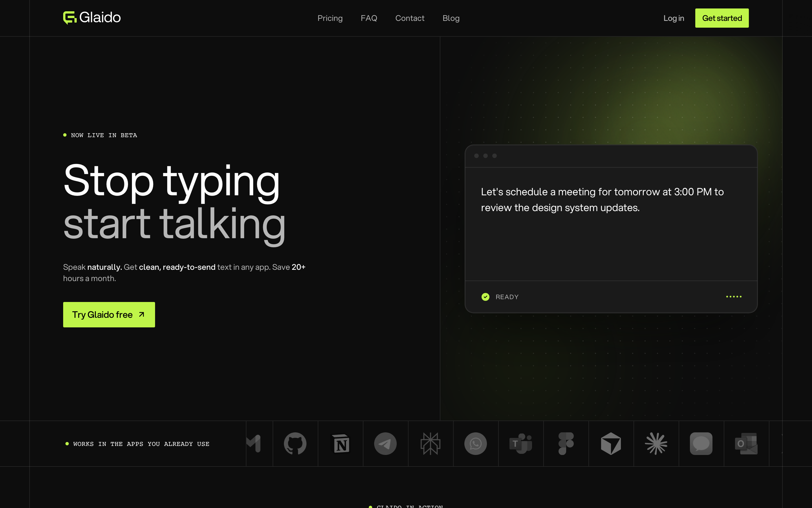
Task: Click the cube-shaped app icon
Action: coord(611,443)
